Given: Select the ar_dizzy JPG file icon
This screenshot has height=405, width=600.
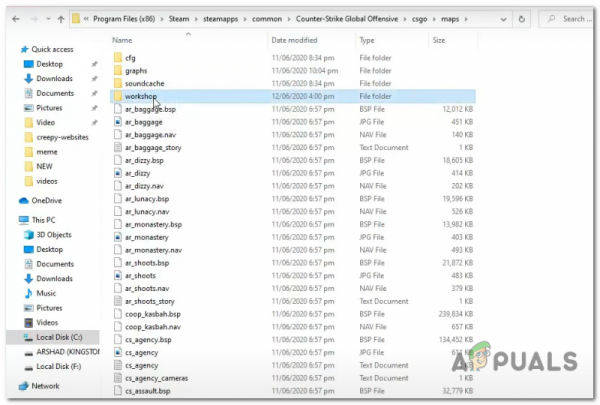Looking at the screenshot, I should (118, 173).
